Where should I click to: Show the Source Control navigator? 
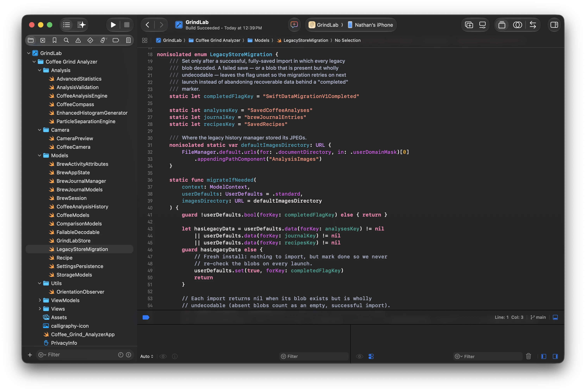[43, 40]
